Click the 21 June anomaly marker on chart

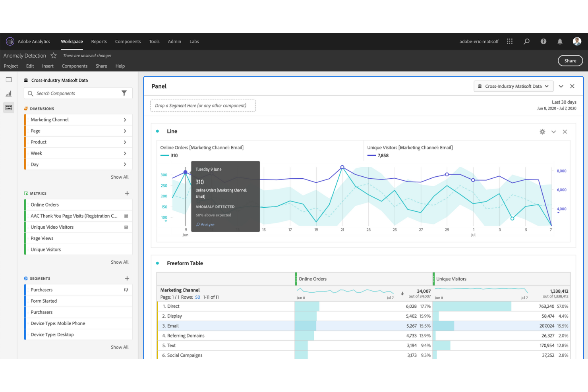pos(342,167)
